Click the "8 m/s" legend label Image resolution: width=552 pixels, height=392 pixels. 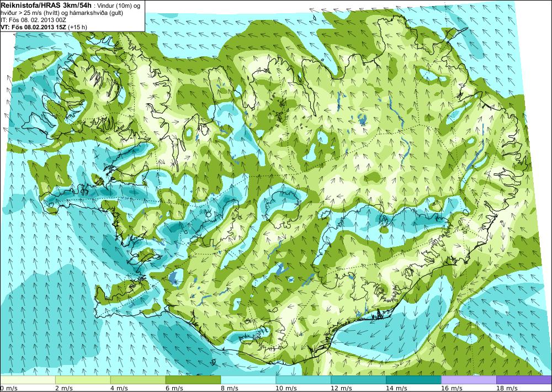tap(229, 388)
